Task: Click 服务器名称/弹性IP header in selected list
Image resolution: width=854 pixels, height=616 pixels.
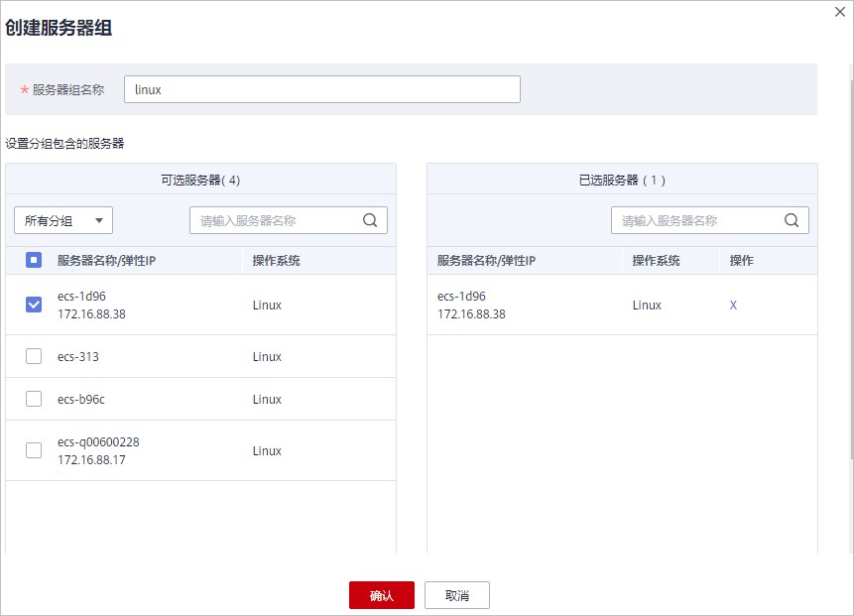Action: point(486,261)
